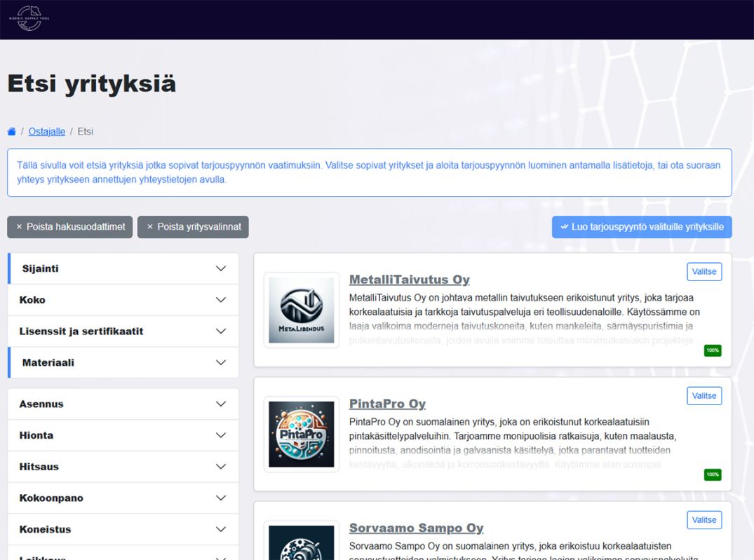Click the 'Etsi yrityksiä' page heading

click(x=92, y=83)
